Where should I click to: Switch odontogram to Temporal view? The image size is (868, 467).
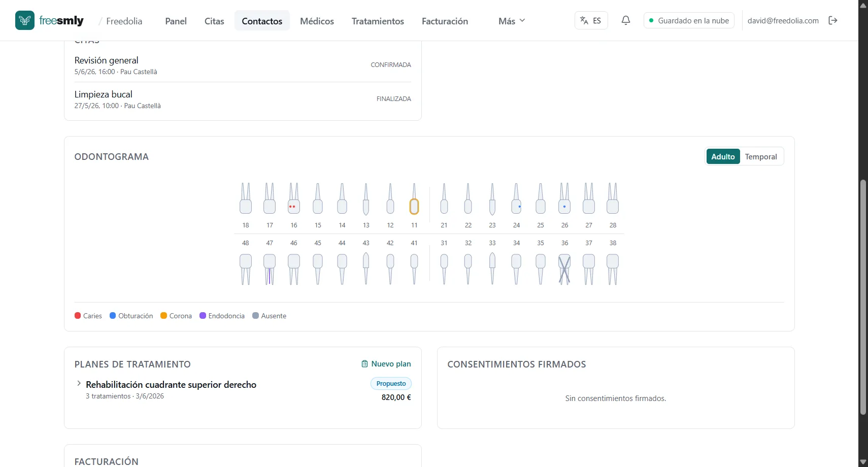[761, 156]
